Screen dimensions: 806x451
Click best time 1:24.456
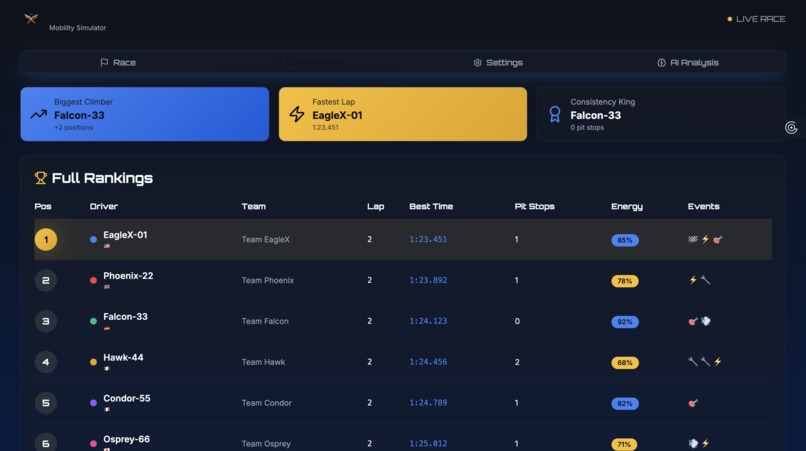pos(428,362)
